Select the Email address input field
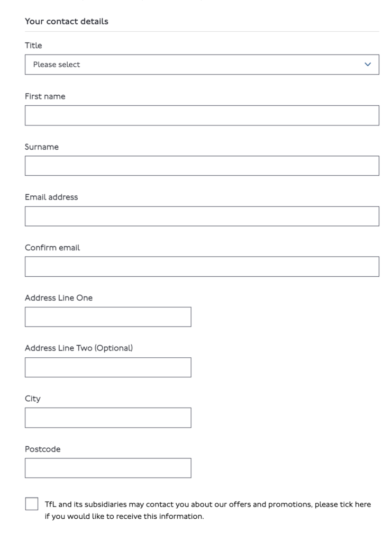Viewport: 392px width, 542px height. pos(202,216)
